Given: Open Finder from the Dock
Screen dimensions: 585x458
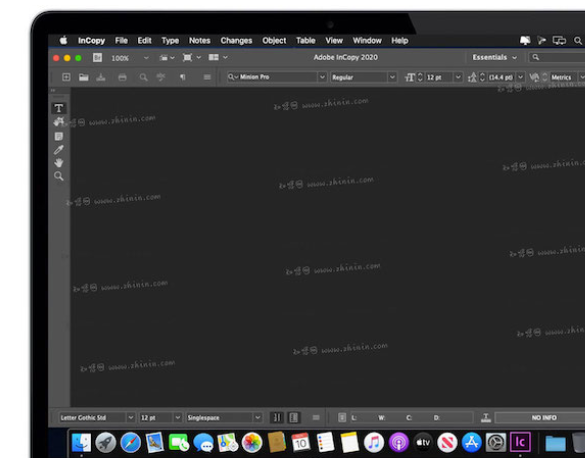Looking at the screenshot, I should click(81, 443).
